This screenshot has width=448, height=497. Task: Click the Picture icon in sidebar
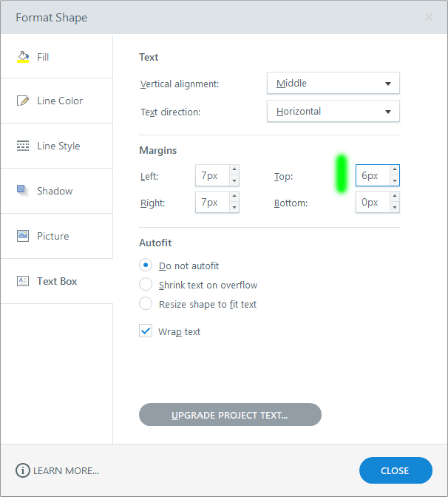[23, 236]
